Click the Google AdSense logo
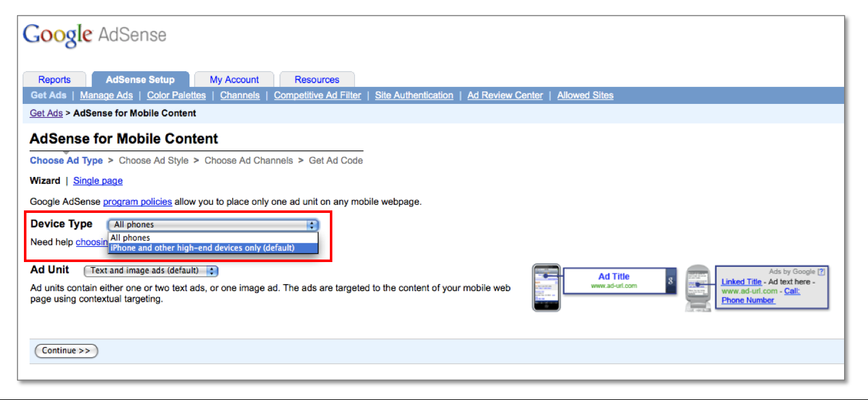 (94, 35)
